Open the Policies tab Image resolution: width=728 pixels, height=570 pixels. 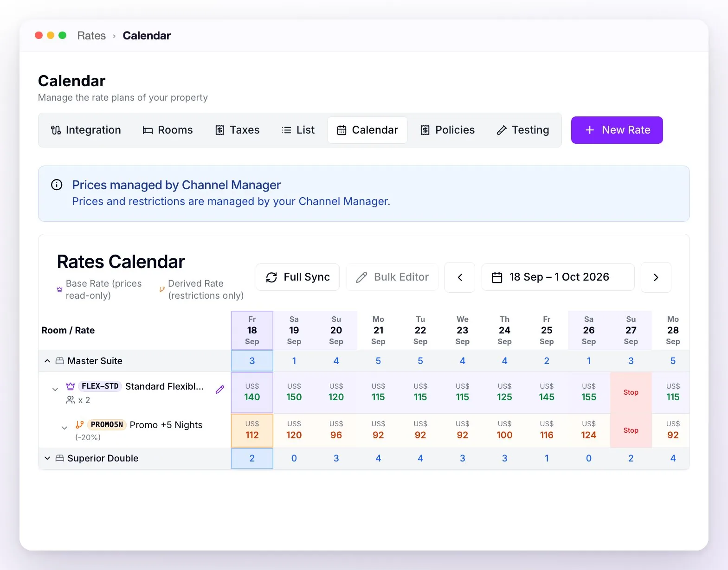tap(448, 130)
